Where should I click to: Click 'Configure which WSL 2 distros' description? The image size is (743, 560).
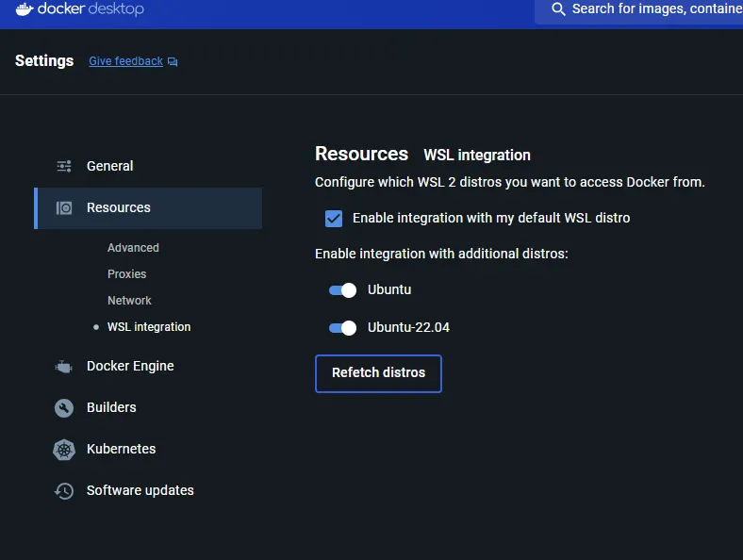[510, 182]
